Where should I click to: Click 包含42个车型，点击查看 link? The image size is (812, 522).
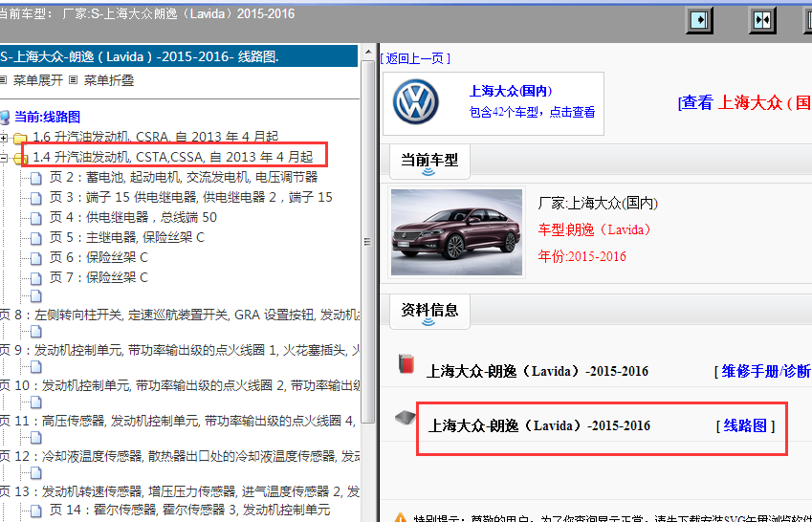(x=532, y=113)
